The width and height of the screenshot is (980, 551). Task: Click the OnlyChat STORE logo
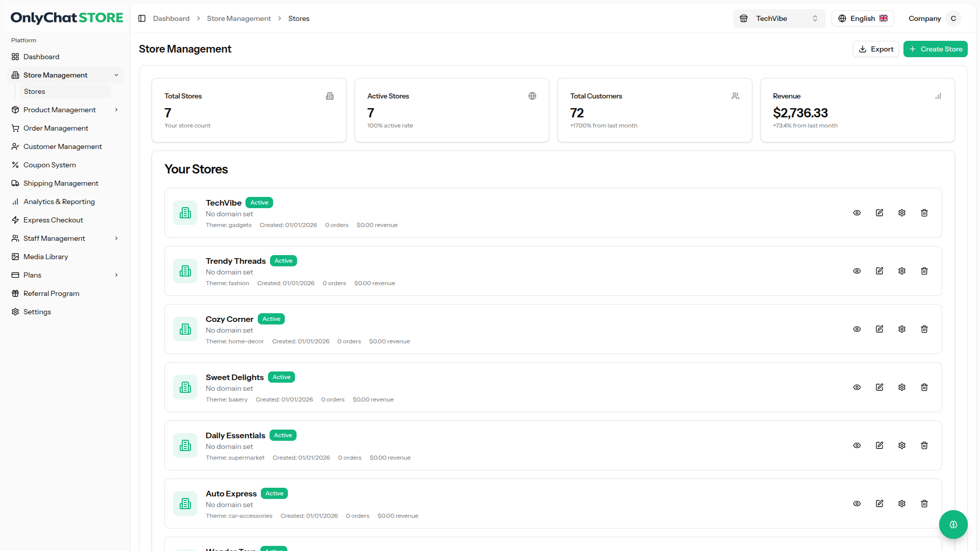67,17
